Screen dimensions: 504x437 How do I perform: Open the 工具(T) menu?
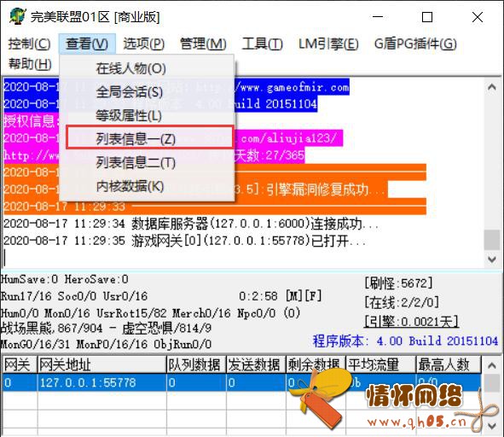(262, 44)
